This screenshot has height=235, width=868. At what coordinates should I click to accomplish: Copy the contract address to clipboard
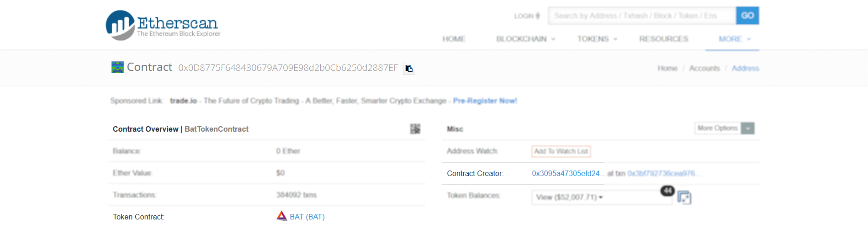tap(409, 68)
